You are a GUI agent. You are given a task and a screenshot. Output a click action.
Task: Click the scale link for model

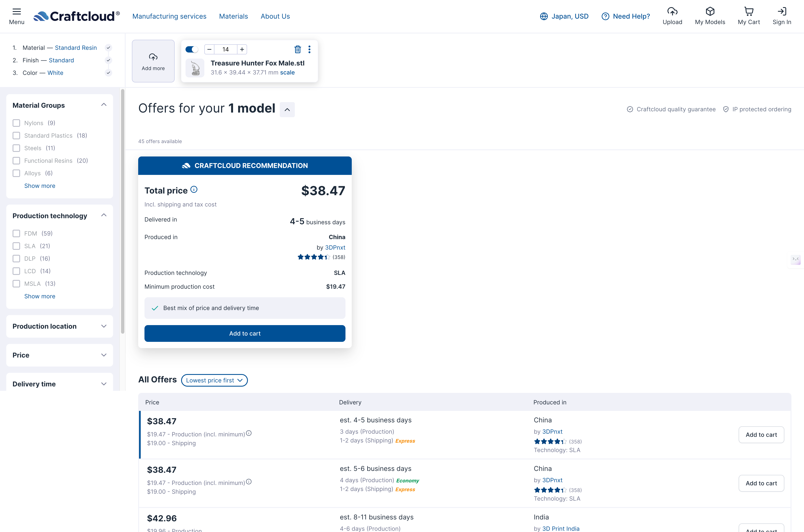tap(287, 73)
